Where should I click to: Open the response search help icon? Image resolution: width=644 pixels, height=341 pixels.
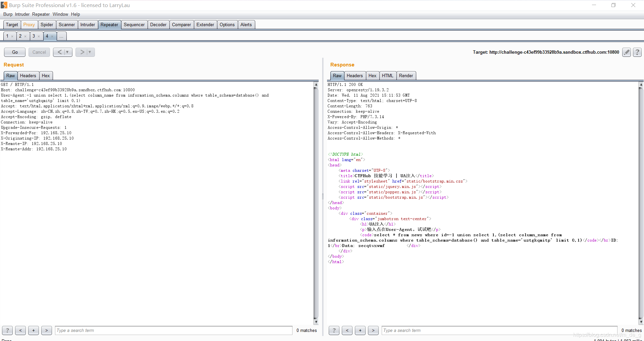pos(334,330)
